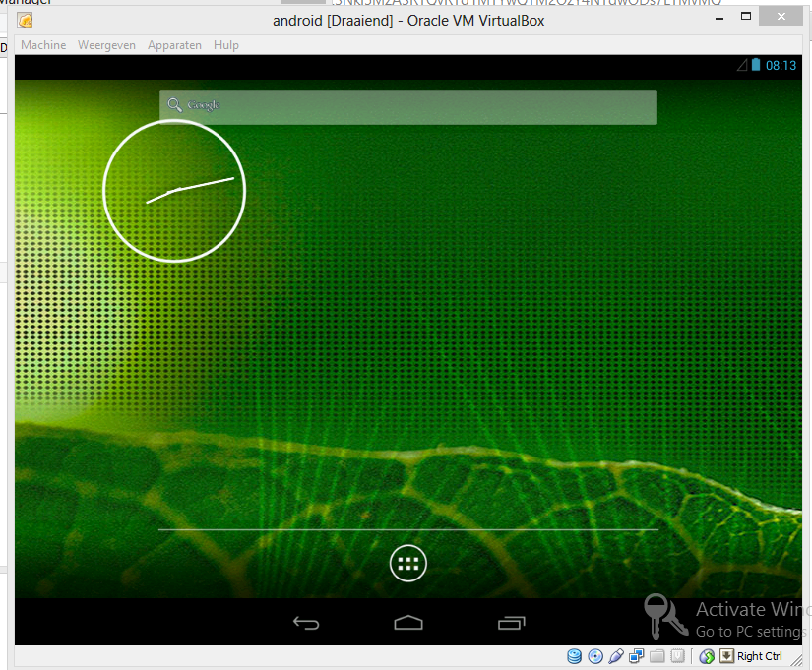The height and width of the screenshot is (670, 812).
Task: Click the USB devices status icon
Action: coord(616,656)
